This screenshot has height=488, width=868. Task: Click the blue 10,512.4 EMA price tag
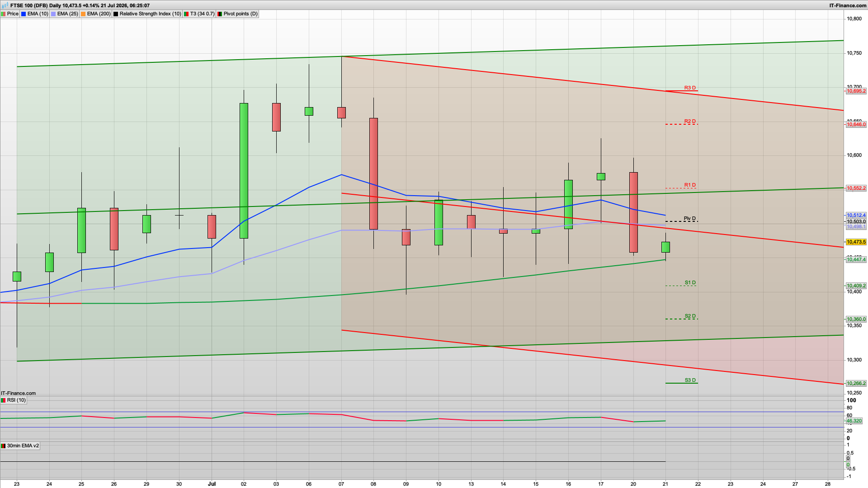click(856, 216)
